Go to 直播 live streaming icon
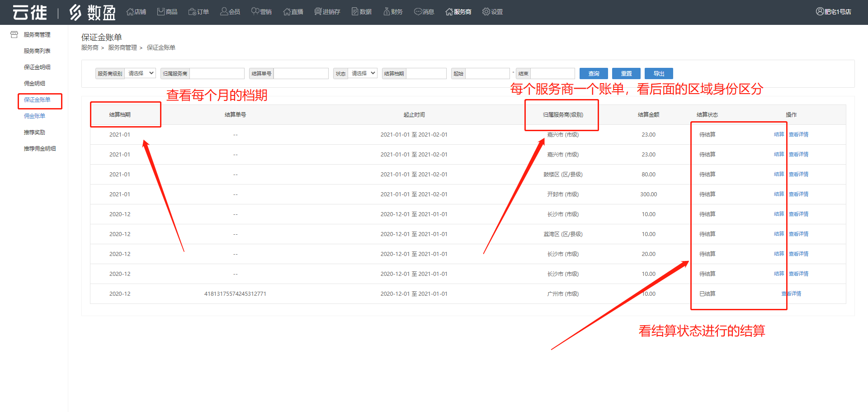 coord(287,12)
